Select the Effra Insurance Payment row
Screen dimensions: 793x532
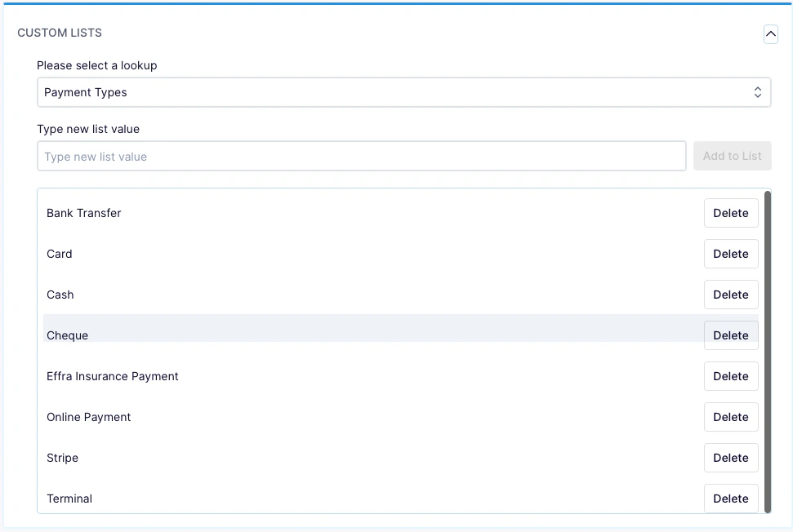point(327,376)
